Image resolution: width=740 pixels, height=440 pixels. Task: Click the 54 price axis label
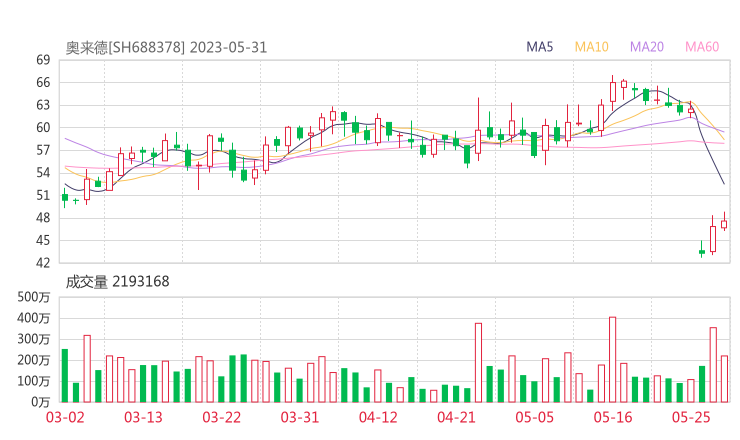(x=43, y=173)
